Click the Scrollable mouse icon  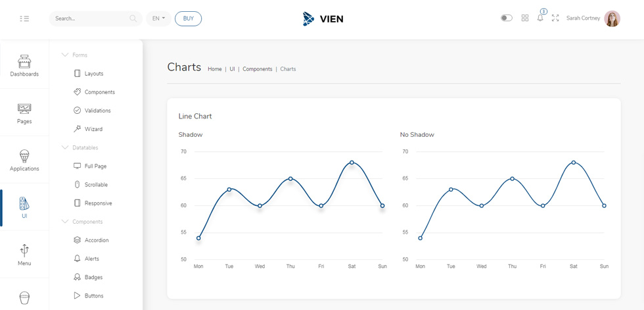[x=77, y=184]
